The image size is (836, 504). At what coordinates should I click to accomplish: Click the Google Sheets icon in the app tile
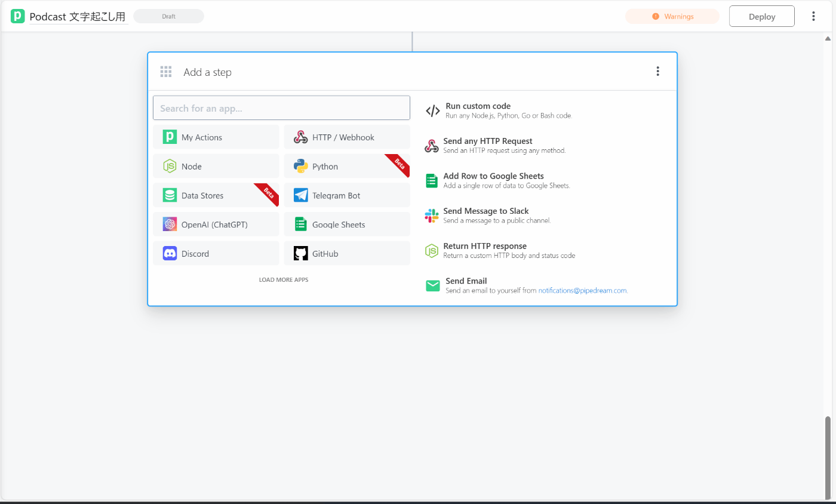pos(300,225)
